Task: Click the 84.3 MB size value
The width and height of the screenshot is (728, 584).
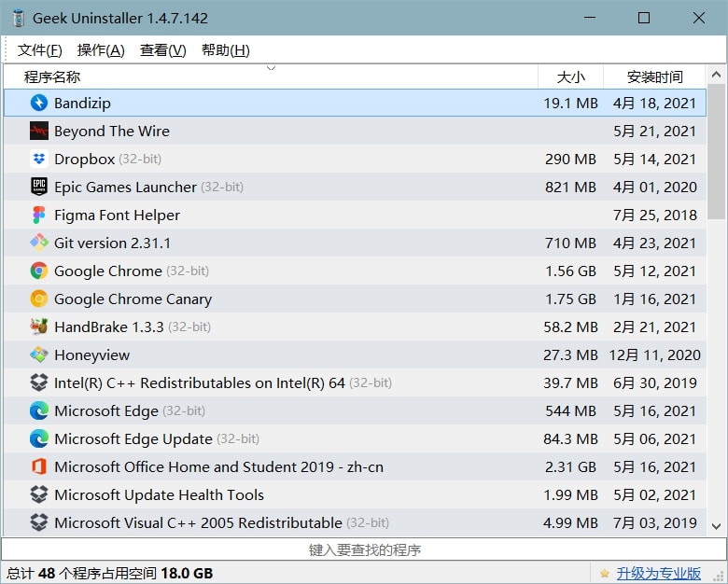Action: coord(570,438)
